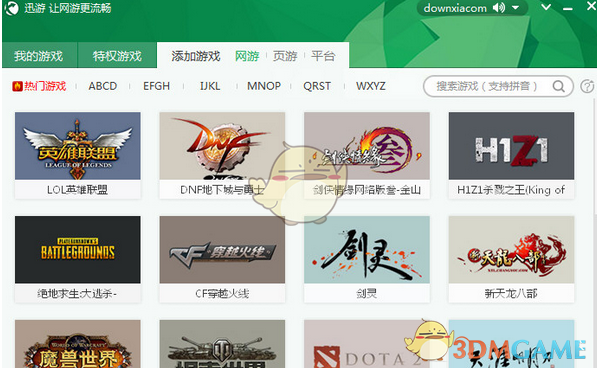Click the Xunyou logo icon in title bar
Viewport: 597px width, 368px height.
click(11, 8)
